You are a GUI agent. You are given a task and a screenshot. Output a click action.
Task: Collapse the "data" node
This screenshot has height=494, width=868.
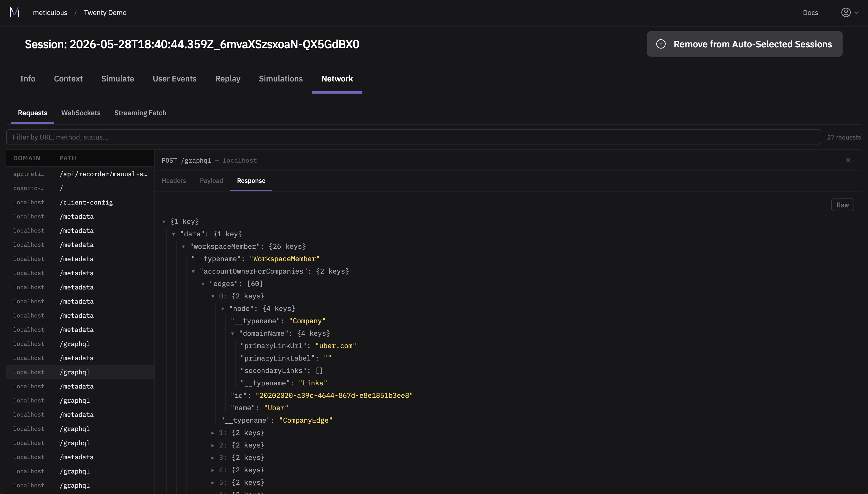[174, 234]
